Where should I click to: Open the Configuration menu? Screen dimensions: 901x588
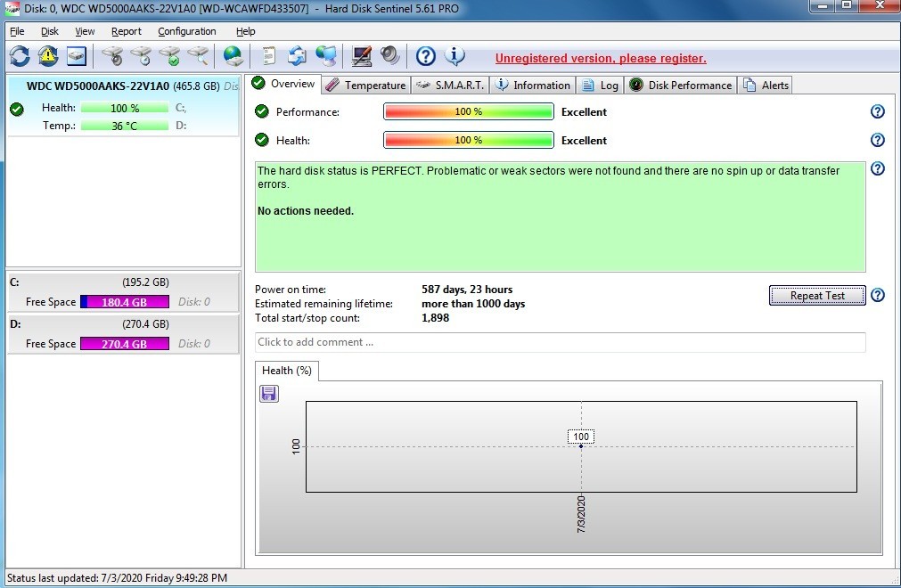pos(186,31)
